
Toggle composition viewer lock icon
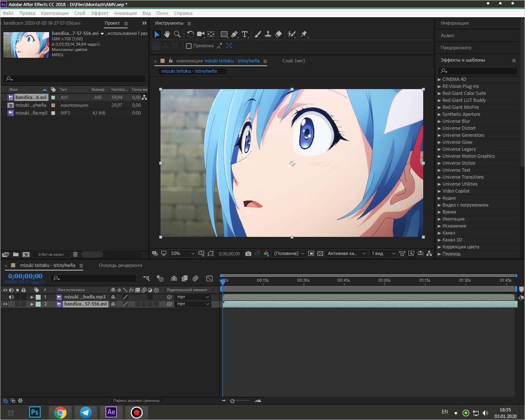(171, 61)
